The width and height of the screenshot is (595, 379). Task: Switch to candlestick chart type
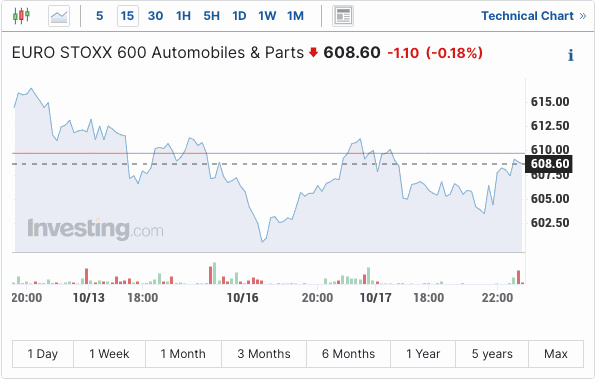(21, 16)
